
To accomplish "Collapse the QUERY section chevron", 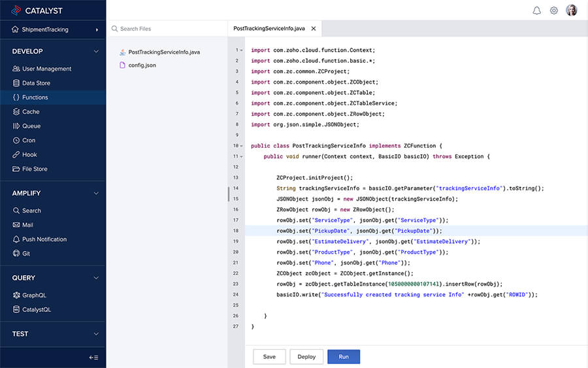I will tap(97, 278).
